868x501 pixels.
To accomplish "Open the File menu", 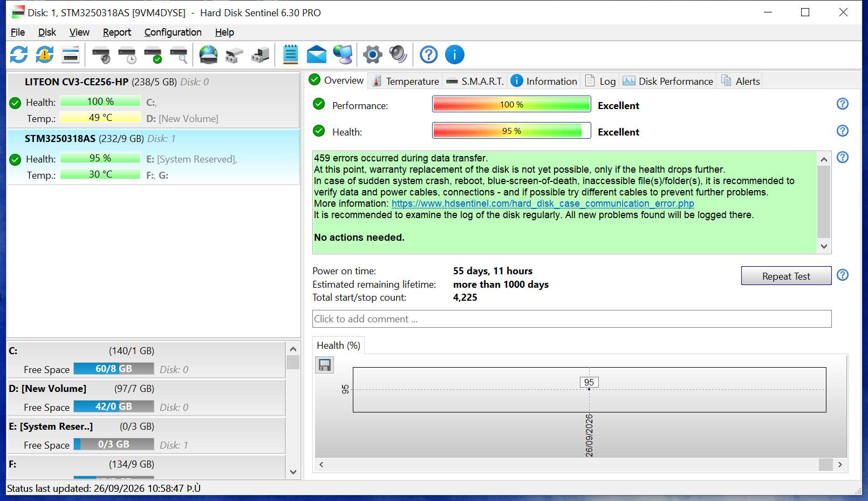I will pos(18,32).
